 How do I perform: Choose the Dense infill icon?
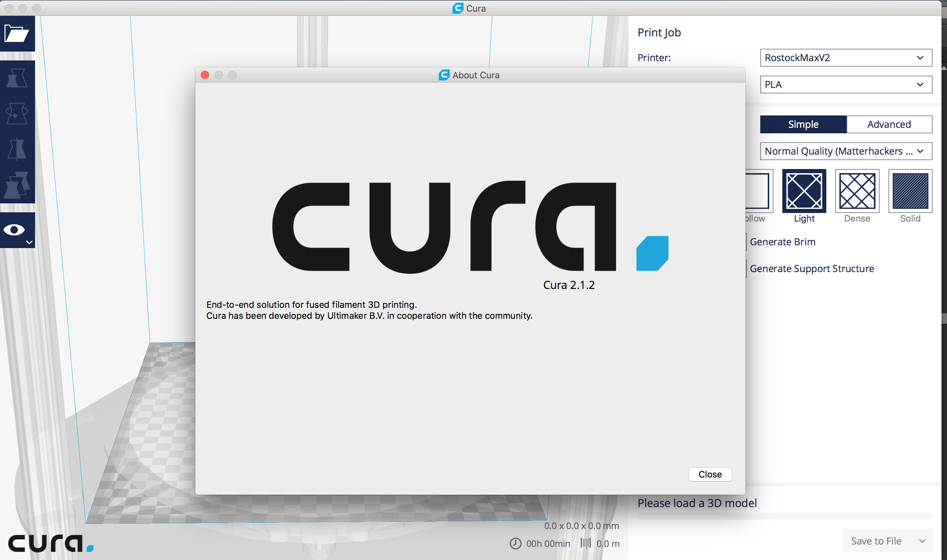pos(857,191)
